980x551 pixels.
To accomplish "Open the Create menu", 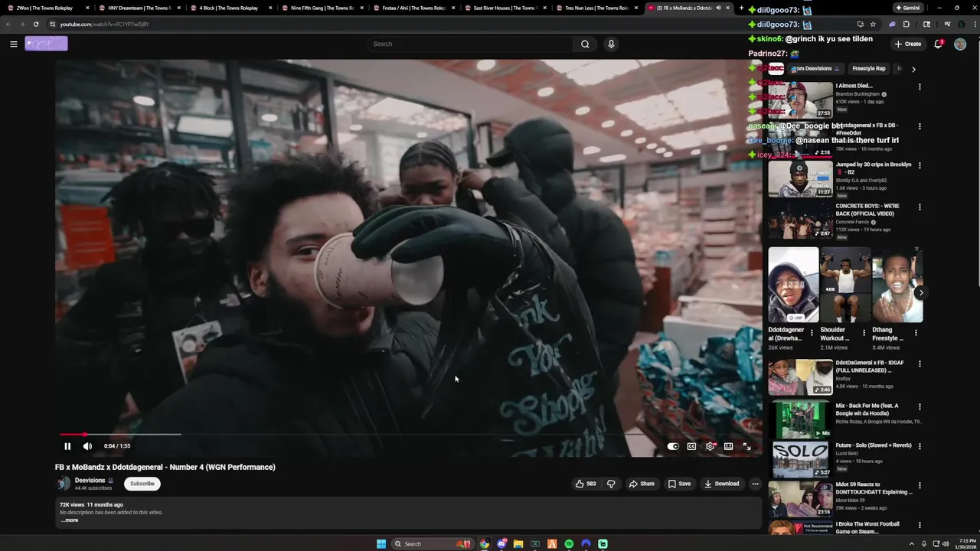I will tap(908, 44).
